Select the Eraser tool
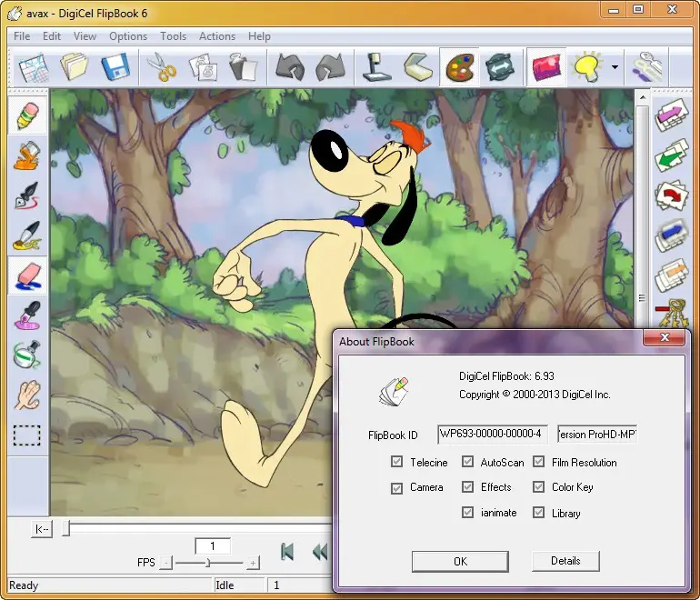This screenshot has width=700, height=600. point(27,275)
